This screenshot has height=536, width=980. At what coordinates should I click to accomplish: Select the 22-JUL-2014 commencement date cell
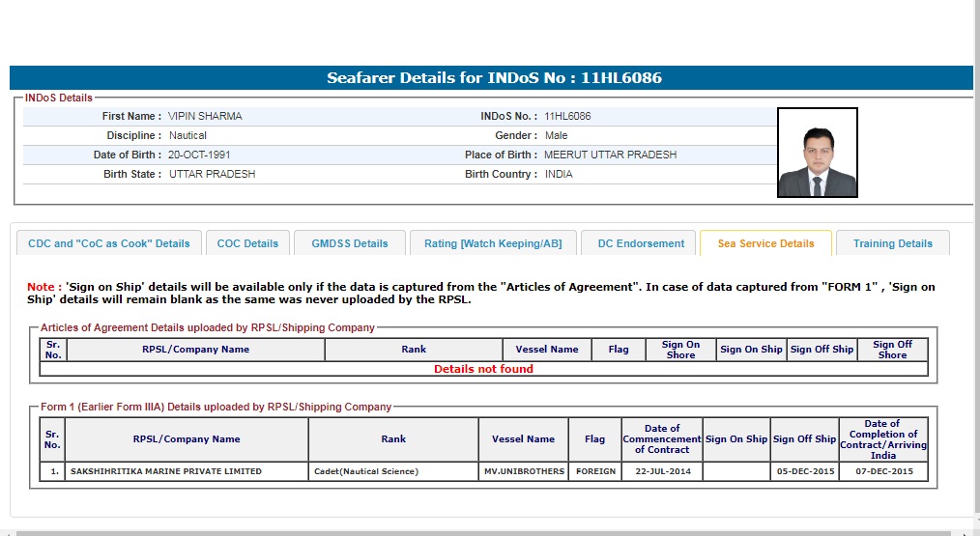(x=662, y=471)
